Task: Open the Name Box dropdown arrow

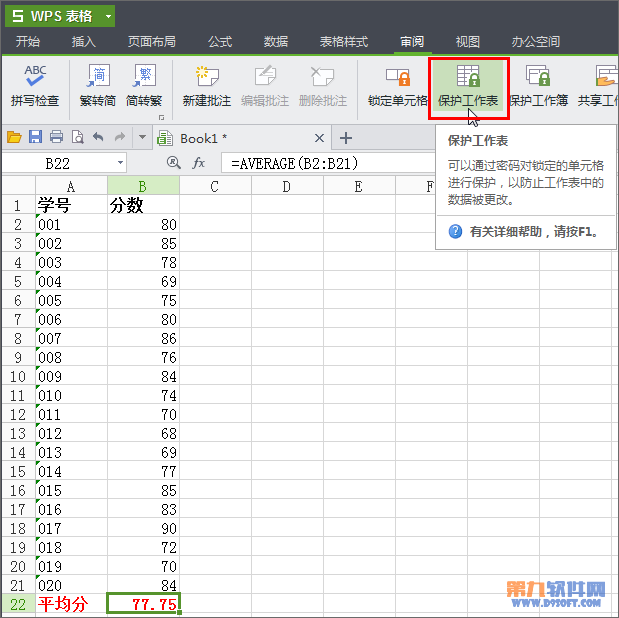Action: (x=120, y=163)
